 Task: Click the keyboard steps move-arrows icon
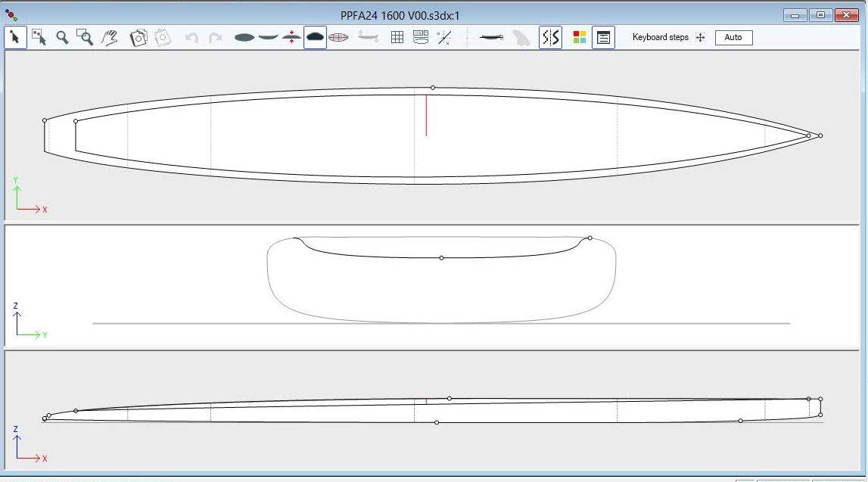tap(700, 37)
